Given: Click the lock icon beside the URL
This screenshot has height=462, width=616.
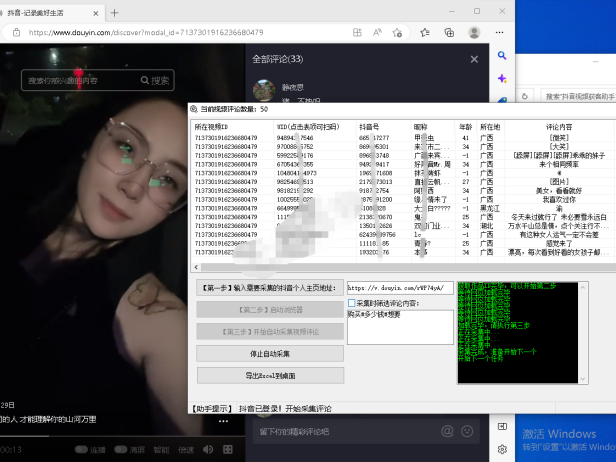Looking at the screenshot, I should point(16,33).
